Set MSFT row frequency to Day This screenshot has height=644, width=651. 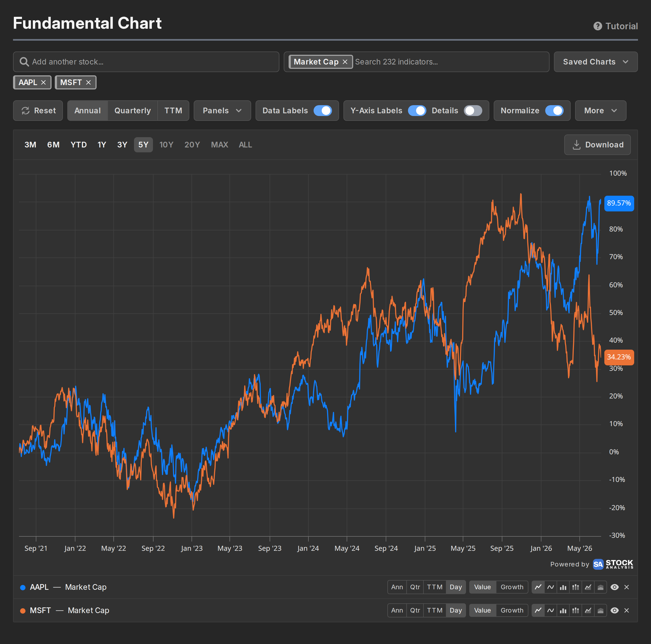click(x=456, y=610)
